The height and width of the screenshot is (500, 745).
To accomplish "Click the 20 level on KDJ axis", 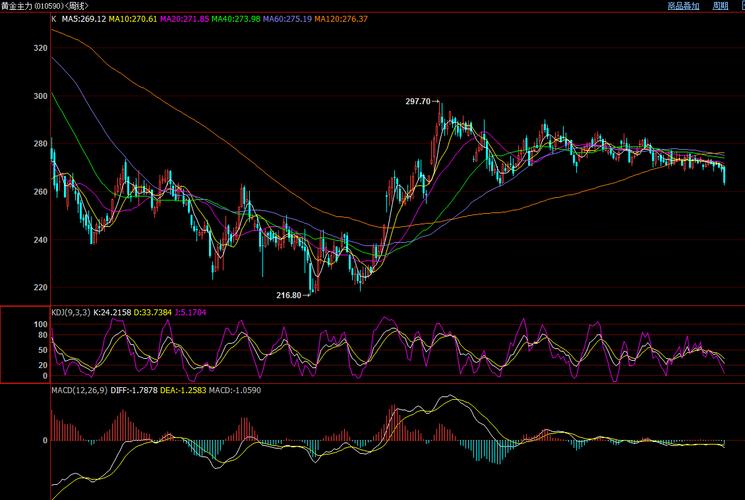I will pos(43,365).
